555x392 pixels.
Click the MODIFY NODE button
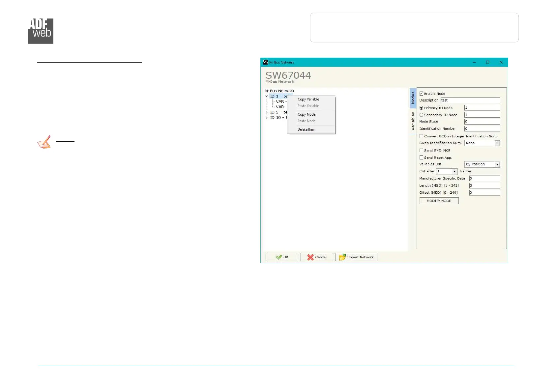coord(439,201)
